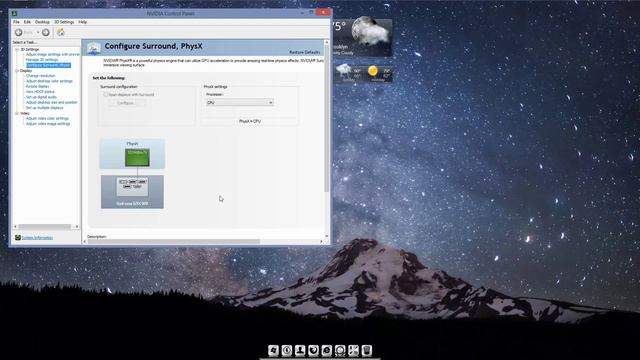Viewport: 640px width, 360px height.
Task: Select Set up digital audio task
Action: tap(41, 97)
